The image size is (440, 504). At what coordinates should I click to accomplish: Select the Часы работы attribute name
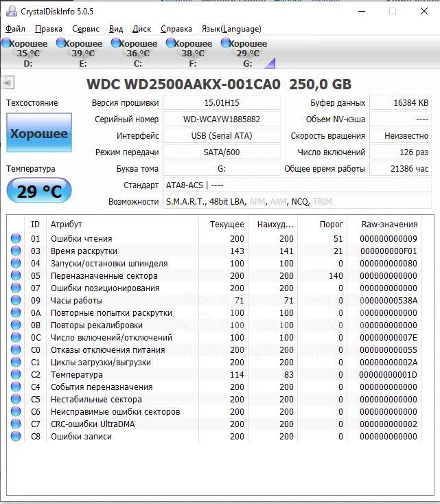coord(76,301)
